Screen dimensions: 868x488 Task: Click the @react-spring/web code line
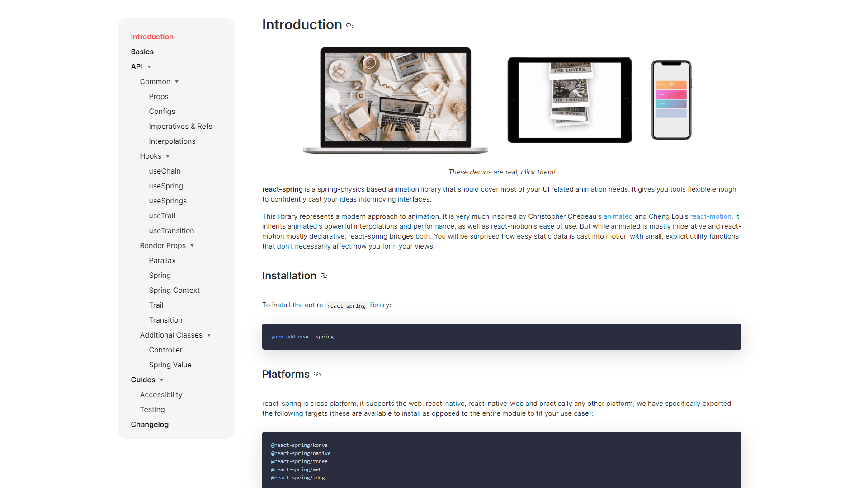click(x=296, y=469)
